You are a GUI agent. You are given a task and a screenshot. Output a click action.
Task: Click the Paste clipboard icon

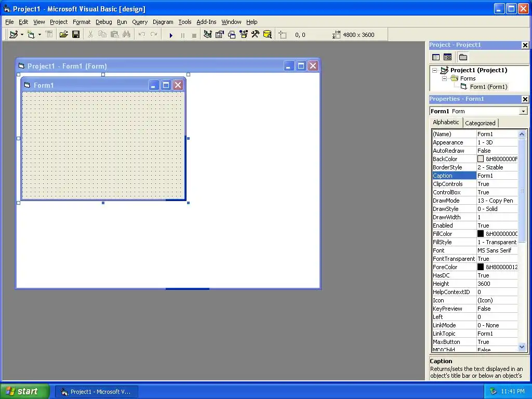click(115, 34)
